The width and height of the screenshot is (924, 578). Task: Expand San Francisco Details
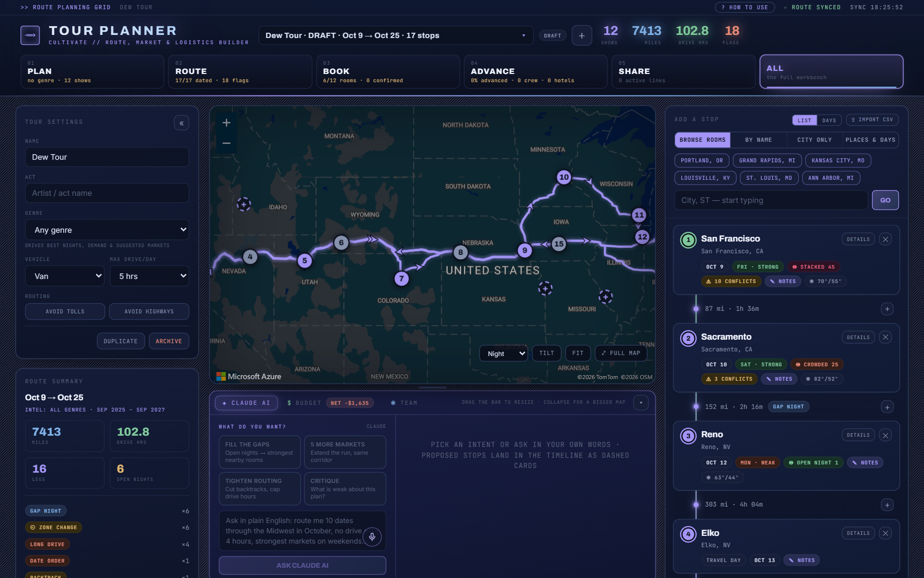pos(858,239)
